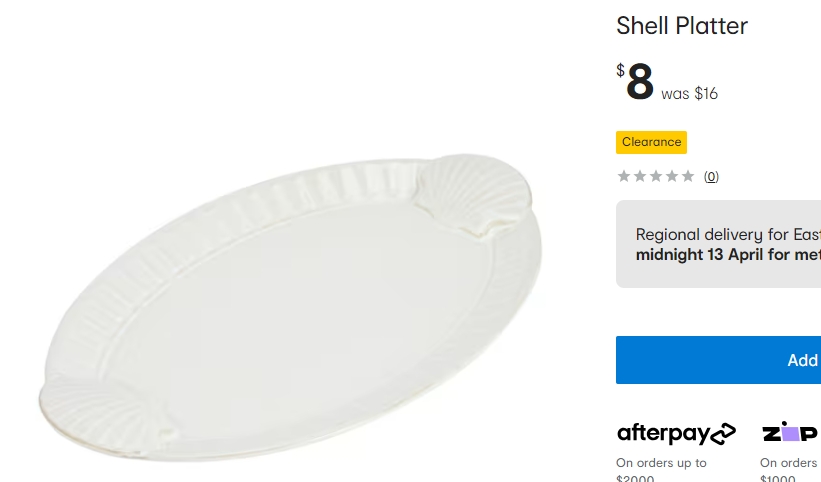Click the Shell Platter product title
The height and width of the screenshot is (482, 821).
click(x=682, y=26)
